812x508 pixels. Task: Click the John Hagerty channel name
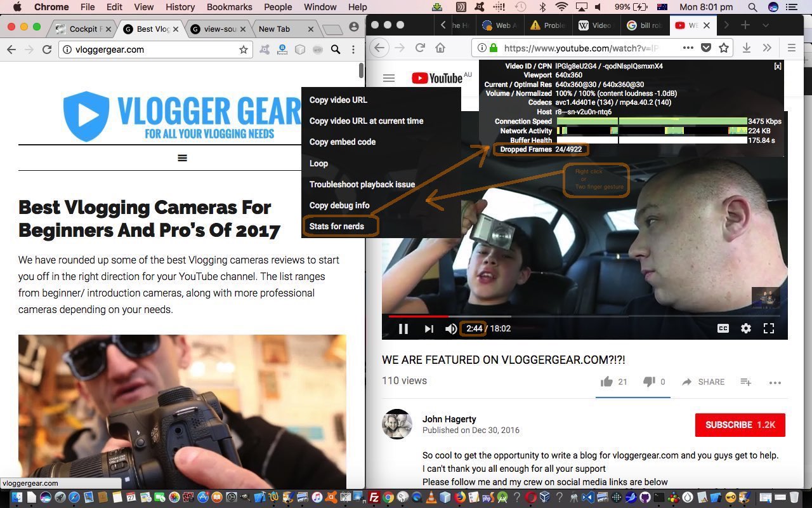449,419
